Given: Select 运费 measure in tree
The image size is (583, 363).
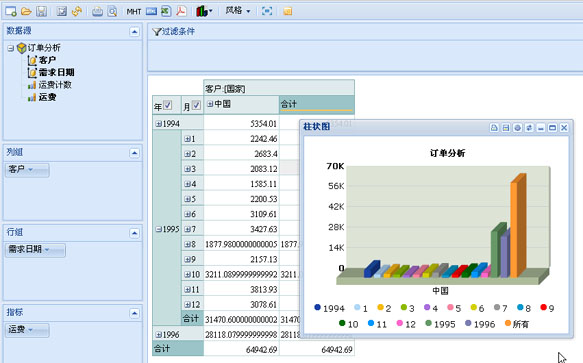Looking at the screenshot, I should pos(47,97).
